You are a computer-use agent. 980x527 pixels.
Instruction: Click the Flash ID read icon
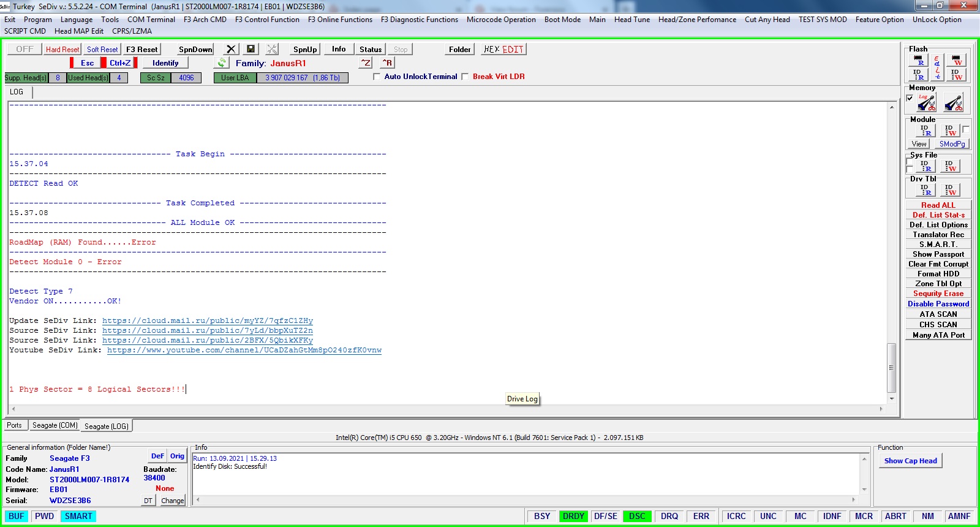918,74
